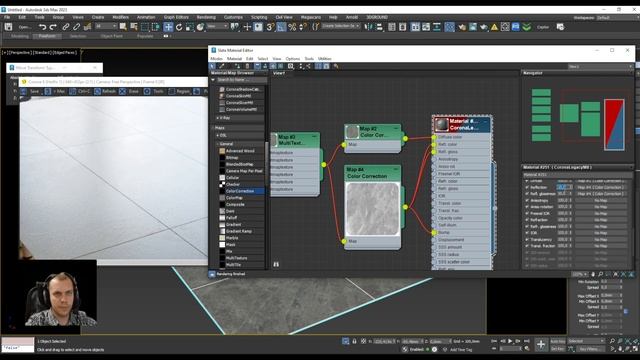
Task: Open the zoom percentage dropdown in Slate editor
Action: (x=580, y=274)
